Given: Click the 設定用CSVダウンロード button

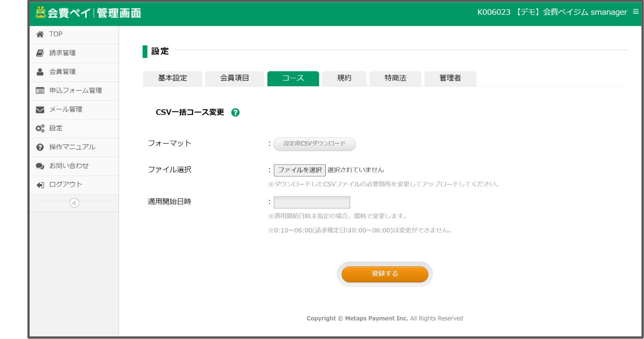Looking at the screenshot, I should click(314, 144).
